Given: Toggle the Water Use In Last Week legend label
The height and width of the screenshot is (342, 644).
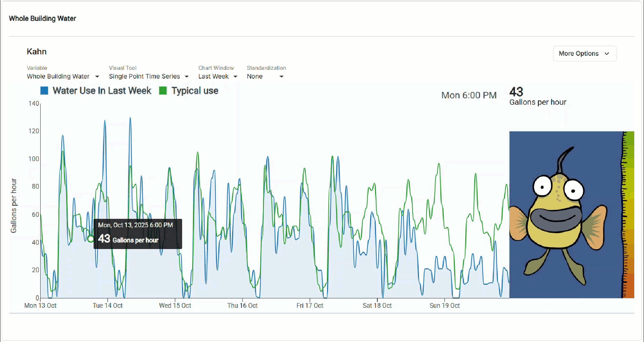Looking at the screenshot, I should click(x=102, y=91).
